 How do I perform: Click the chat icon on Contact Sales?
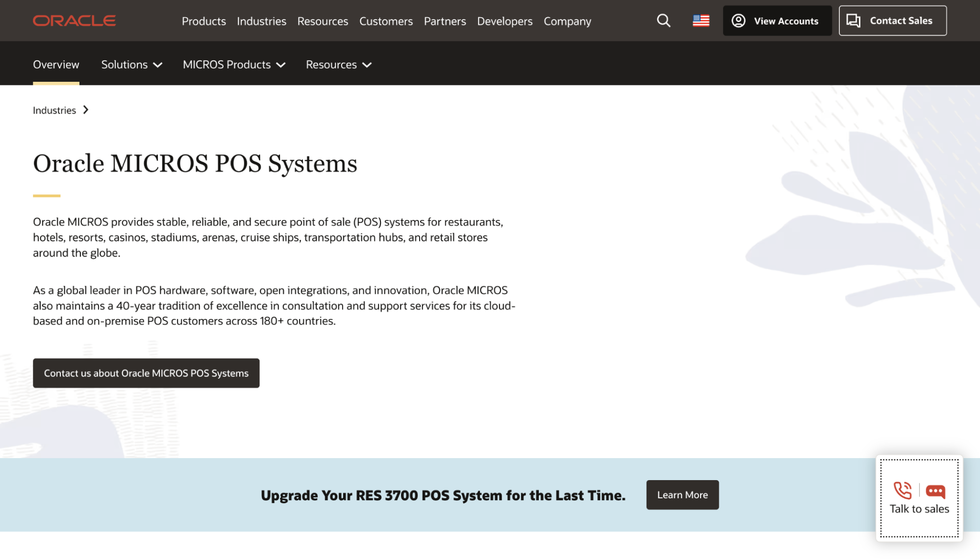854,21
